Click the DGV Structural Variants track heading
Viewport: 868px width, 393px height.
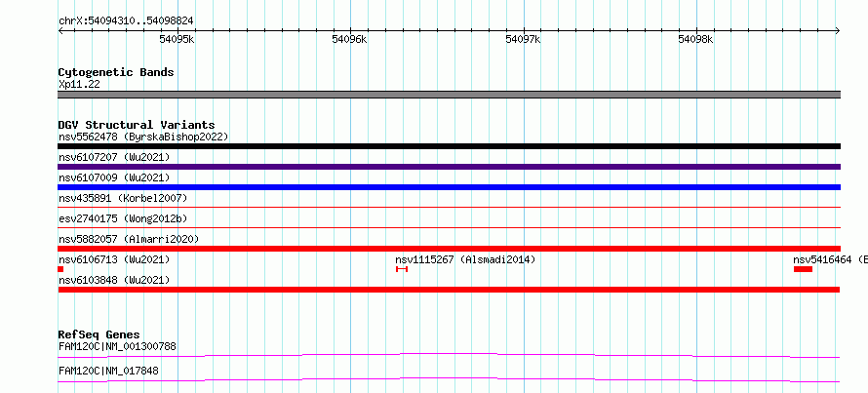[x=137, y=125]
